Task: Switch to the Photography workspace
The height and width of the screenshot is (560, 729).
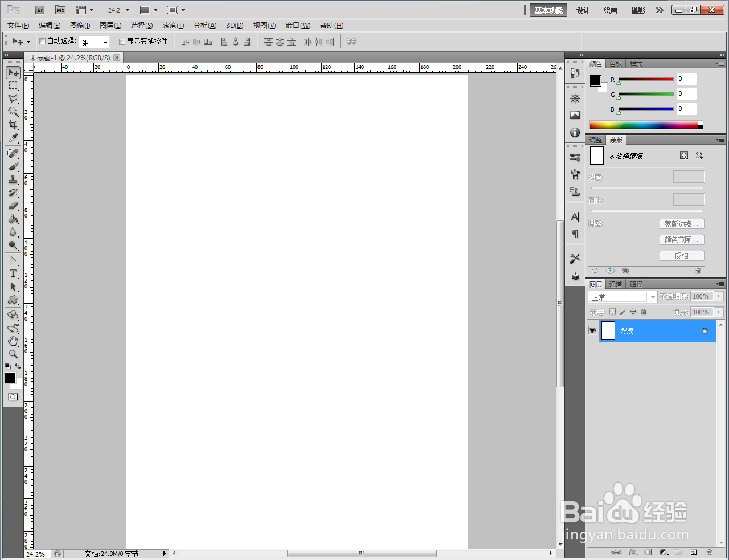Action: [x=638, y=10]
